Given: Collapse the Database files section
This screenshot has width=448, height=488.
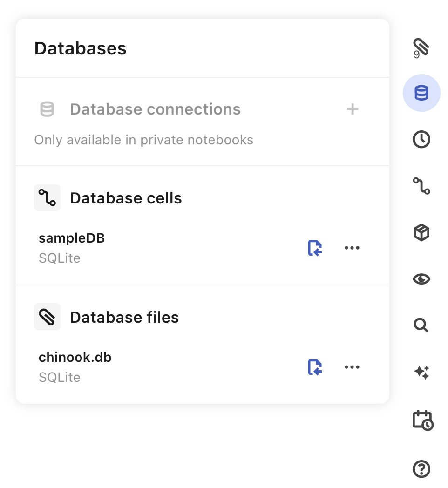Looking at the screenshot, I should 124,317.
